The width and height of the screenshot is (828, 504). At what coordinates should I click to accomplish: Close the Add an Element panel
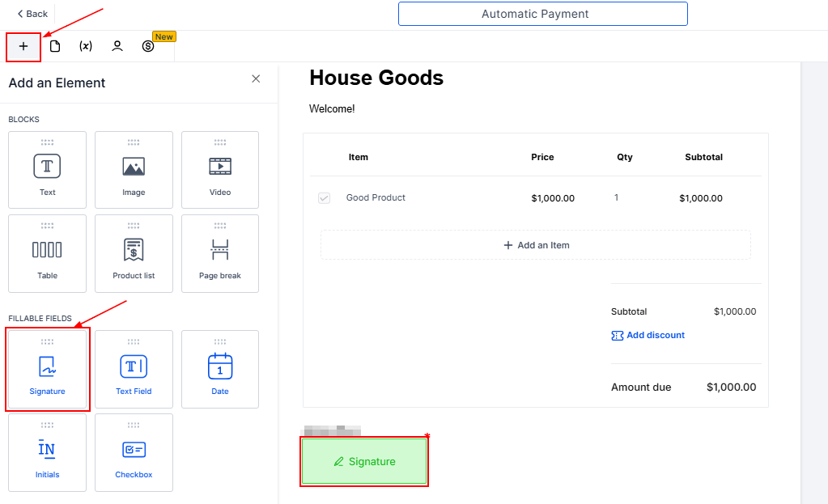pyautogui.click(x=256, y=78)
